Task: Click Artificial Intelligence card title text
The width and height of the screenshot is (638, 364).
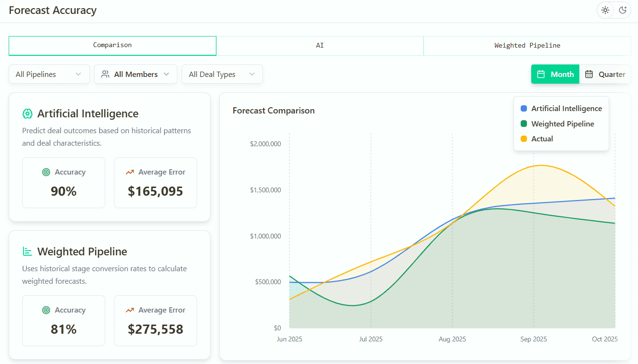Action: pos(88,113)
